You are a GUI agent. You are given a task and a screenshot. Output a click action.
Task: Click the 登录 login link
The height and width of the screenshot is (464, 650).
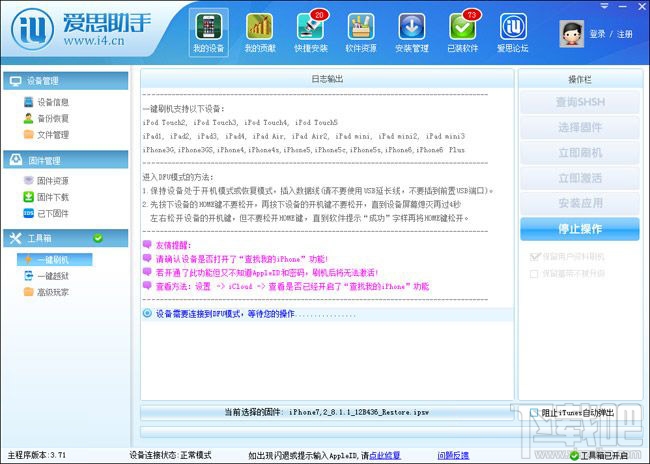click(597, 34)
